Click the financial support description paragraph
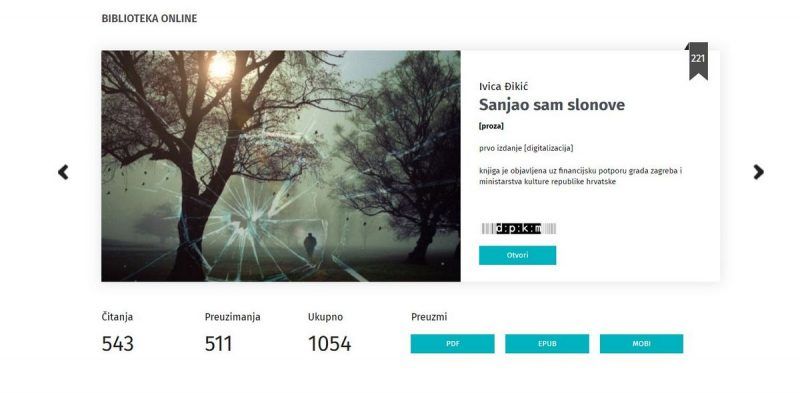 coord(581,176)
